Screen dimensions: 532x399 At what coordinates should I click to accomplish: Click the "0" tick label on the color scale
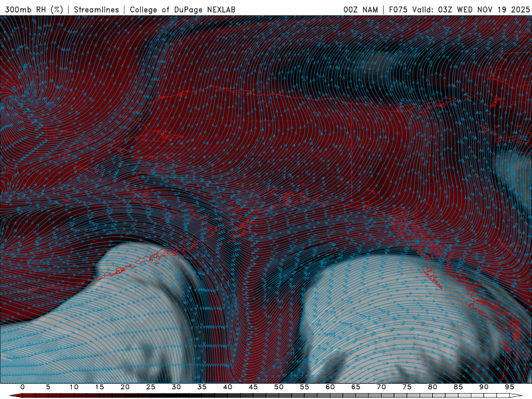click(x=23, y=387)
